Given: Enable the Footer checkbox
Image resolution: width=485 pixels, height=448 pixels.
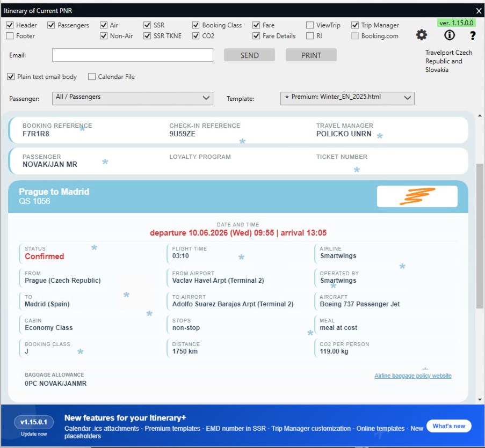Looking at the screenshot, I should coord(10,36).
